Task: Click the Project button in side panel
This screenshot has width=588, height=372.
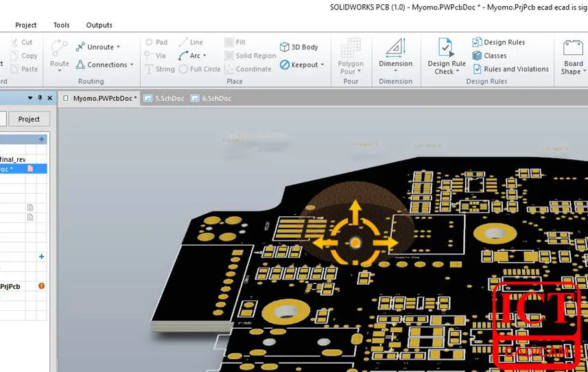Action: [x=29, y=119]
